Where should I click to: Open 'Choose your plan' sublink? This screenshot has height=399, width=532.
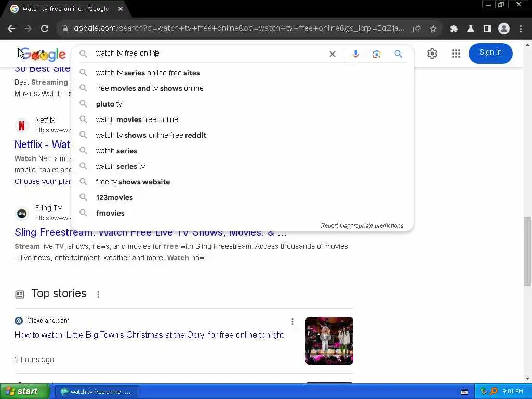[43, 181]
